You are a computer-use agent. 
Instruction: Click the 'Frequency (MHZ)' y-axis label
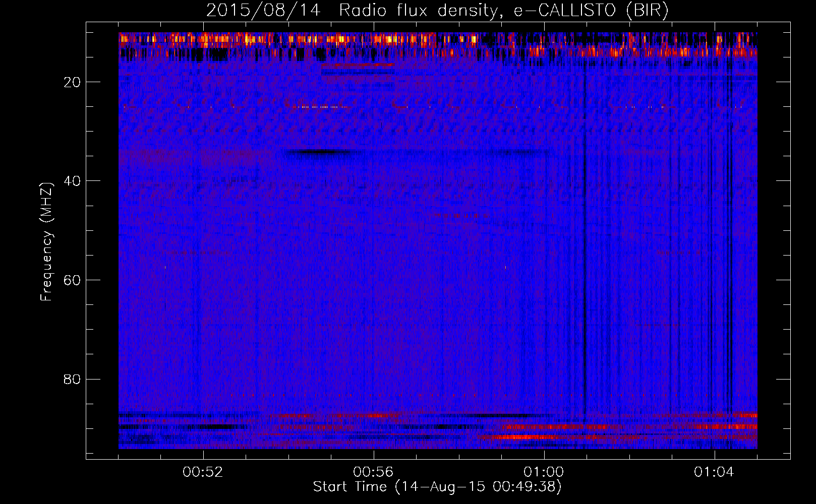(46, 242)
